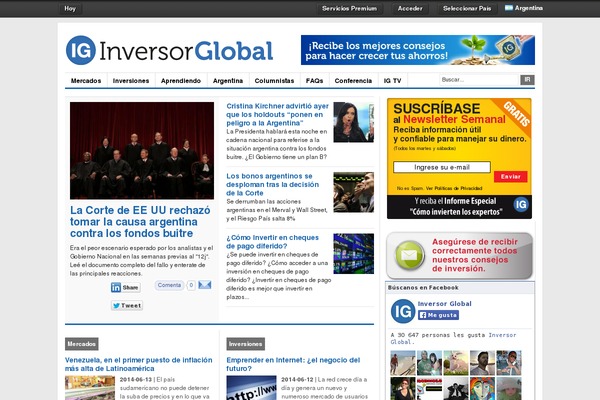600x400 pixels.
Task: Click the Supreme Court judges photo
Action: point(141,149)
